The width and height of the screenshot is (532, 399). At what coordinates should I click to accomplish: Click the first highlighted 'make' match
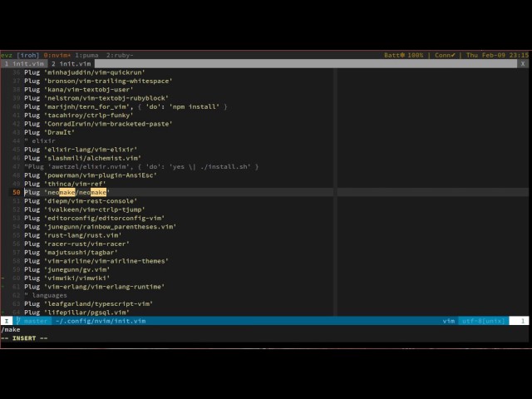[x=67, y=192]
